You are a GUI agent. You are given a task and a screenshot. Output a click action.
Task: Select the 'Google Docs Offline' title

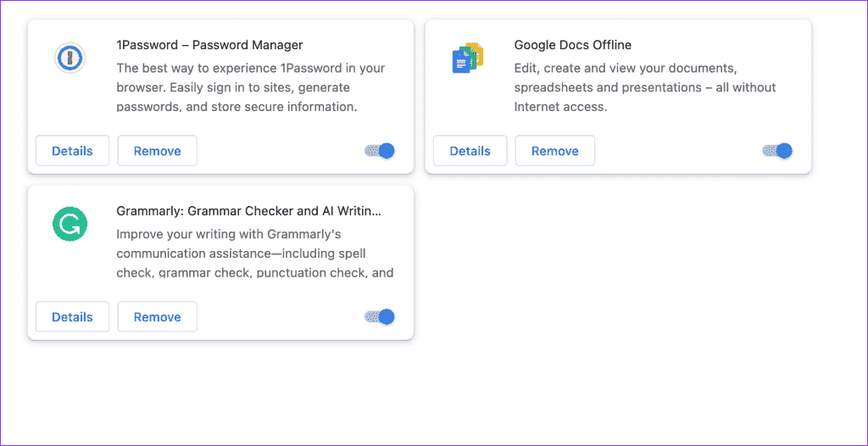573,45
